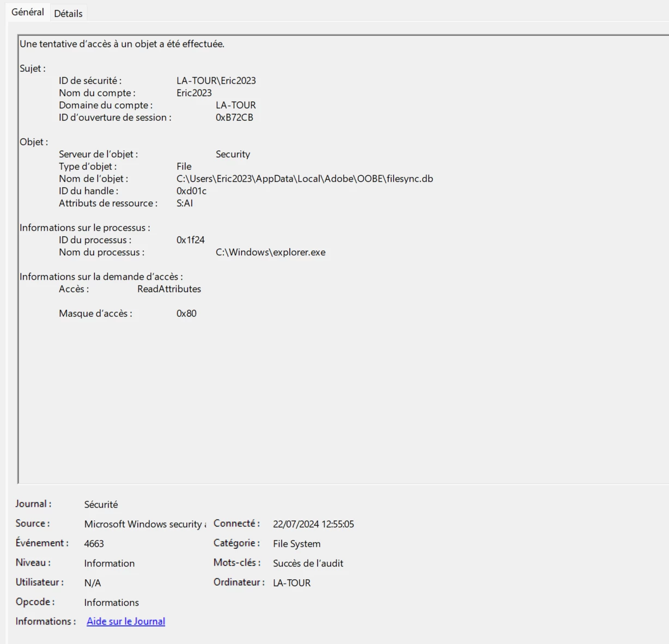
Task: Open the Aide sur le Journal link
Action: coord(126,621)
